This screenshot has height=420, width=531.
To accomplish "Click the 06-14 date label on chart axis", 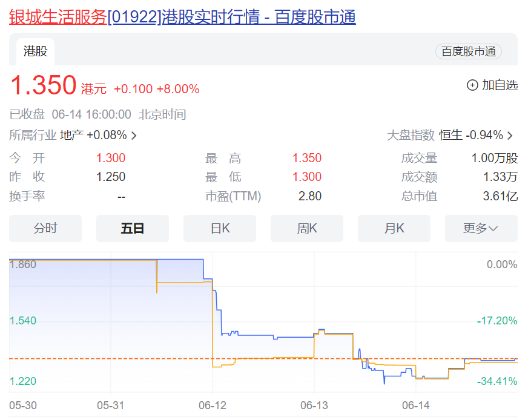I will click(415, 405).
